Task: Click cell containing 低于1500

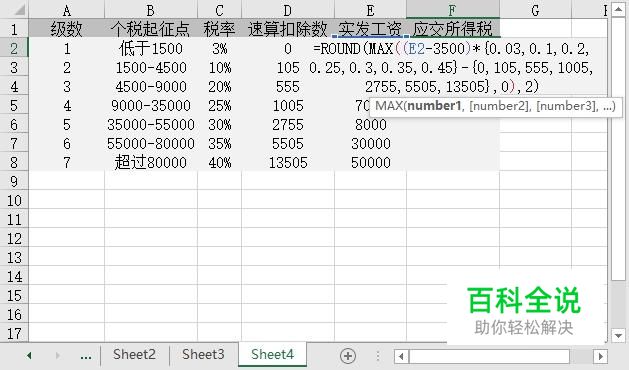Action: coord(151,48)
